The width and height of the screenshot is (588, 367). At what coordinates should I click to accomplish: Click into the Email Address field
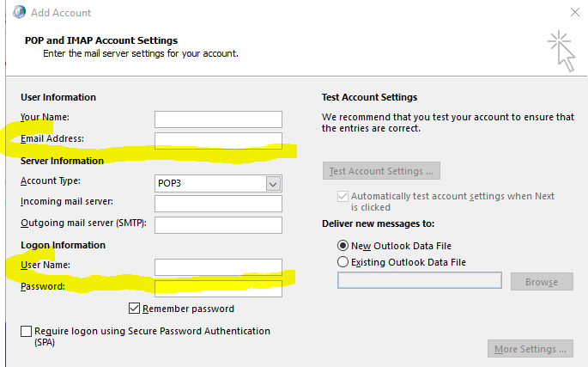point(218,141)
